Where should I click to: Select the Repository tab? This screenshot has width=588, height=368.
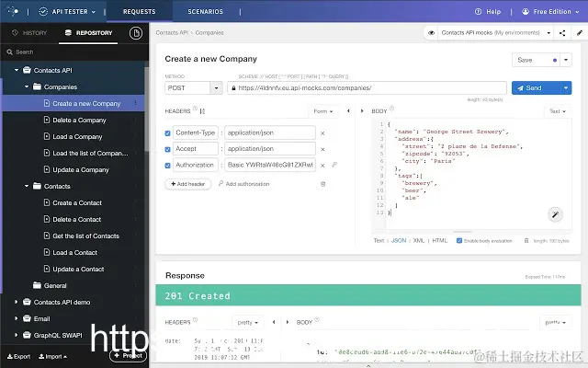88,33
